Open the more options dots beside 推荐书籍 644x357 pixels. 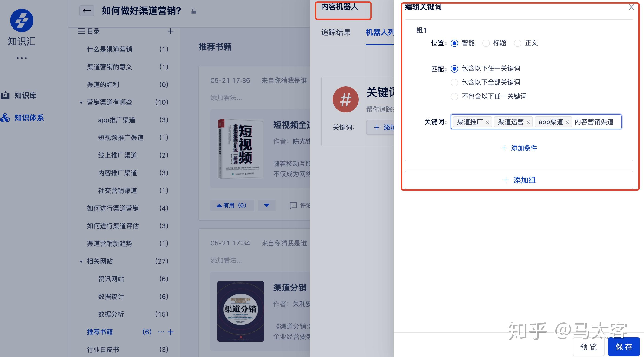pyautogui.click(x=161, y=332)
